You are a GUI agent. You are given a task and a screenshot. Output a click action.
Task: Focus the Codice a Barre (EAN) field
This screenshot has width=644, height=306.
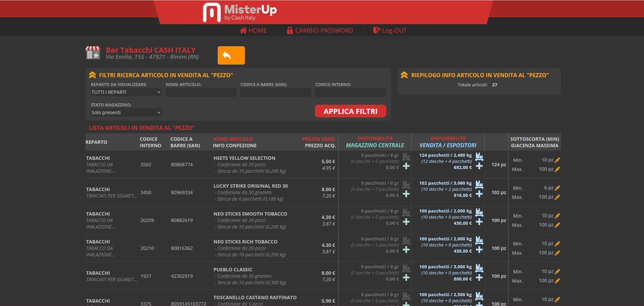[276, 92]
